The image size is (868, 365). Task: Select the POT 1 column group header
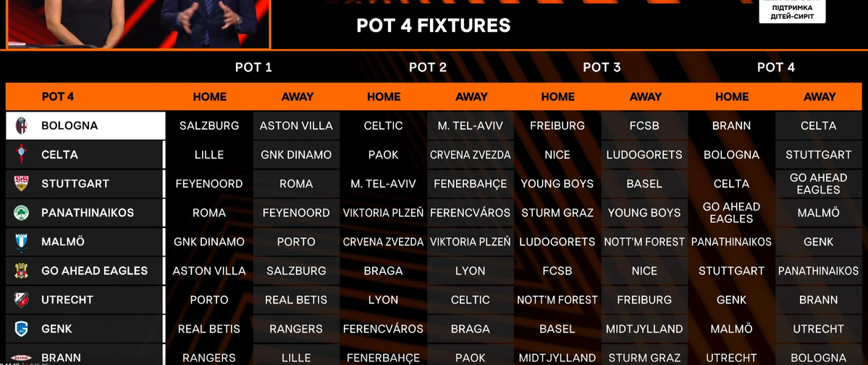[253, 67]
